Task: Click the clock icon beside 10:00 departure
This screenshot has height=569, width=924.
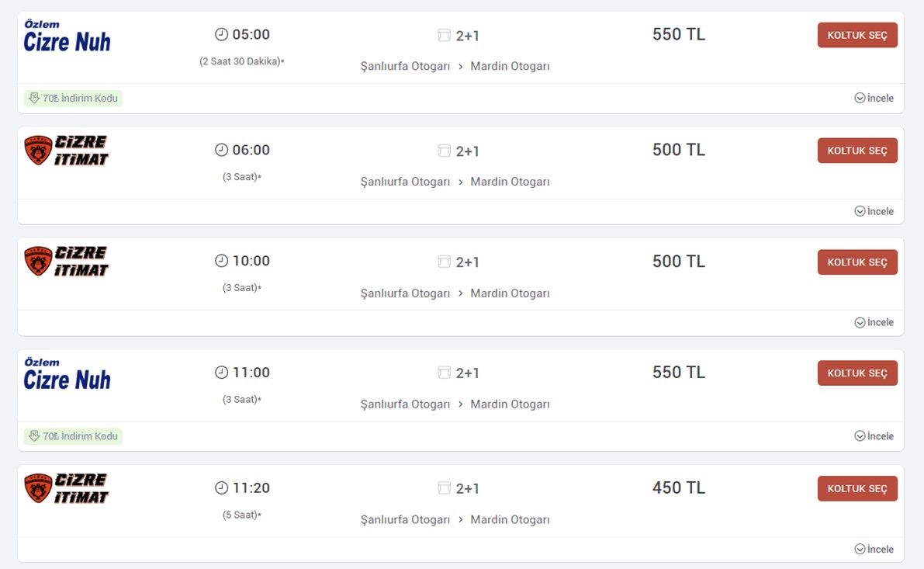Action: (x=221, y=261)
